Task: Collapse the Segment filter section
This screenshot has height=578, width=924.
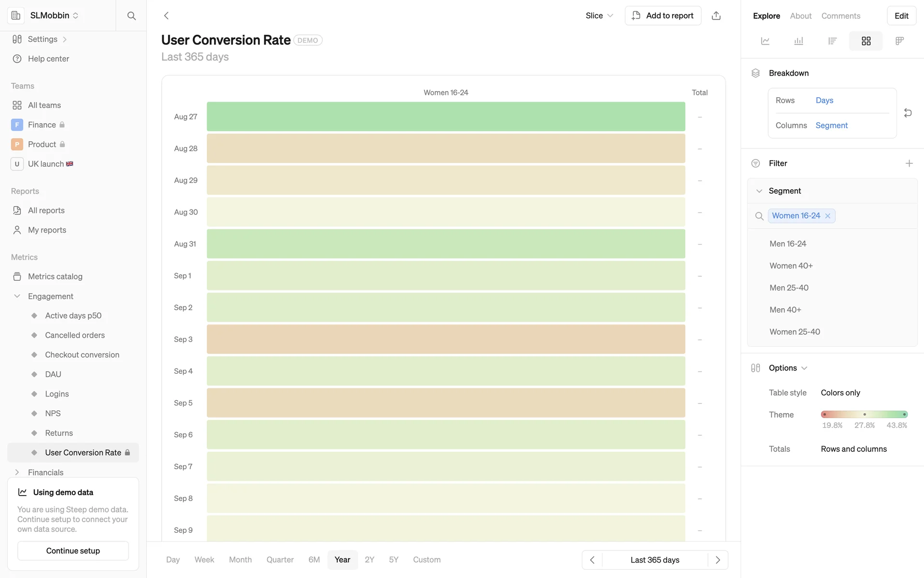Action: [x=759, y=191]
